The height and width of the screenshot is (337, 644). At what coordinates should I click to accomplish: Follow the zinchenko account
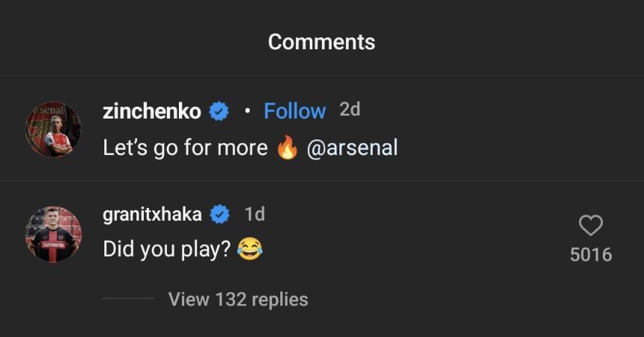[x=294, y=112]
